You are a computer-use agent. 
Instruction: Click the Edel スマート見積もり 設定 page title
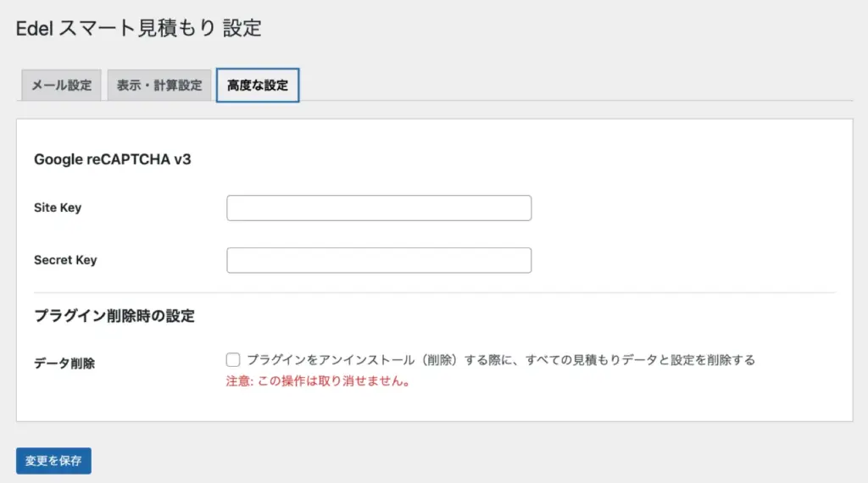click(139, 28)
